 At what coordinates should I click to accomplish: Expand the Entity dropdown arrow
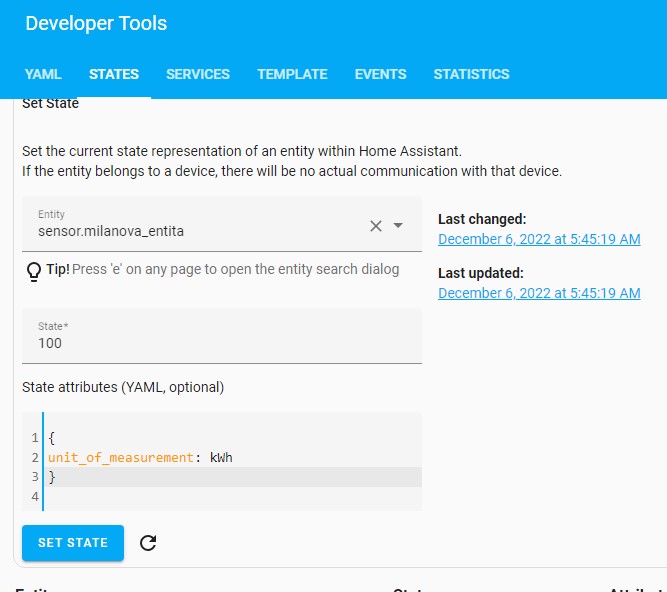(398, 226)
